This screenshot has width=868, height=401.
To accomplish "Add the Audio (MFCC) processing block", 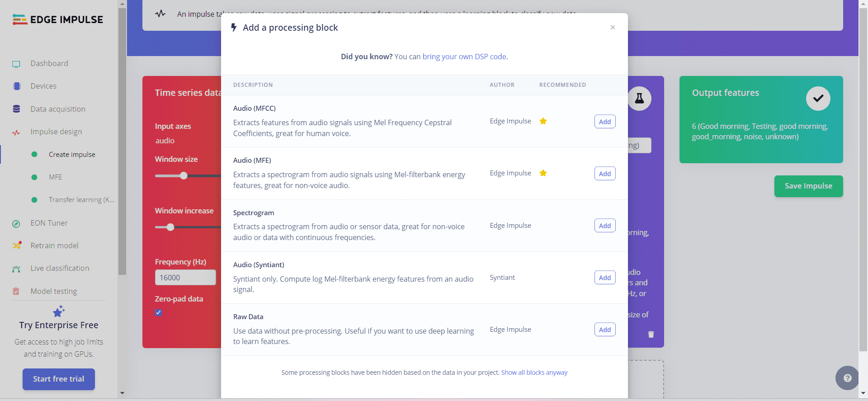I will (604, 122).
